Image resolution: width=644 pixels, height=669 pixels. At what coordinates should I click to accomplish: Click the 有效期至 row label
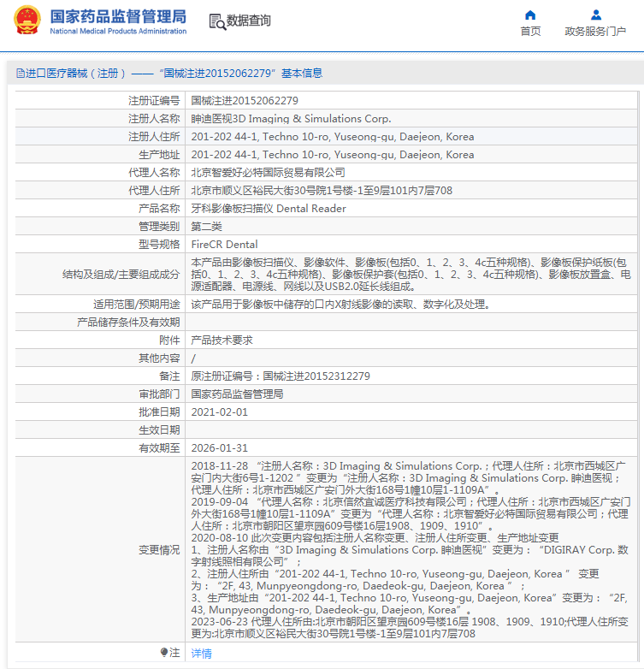(159, 447)
